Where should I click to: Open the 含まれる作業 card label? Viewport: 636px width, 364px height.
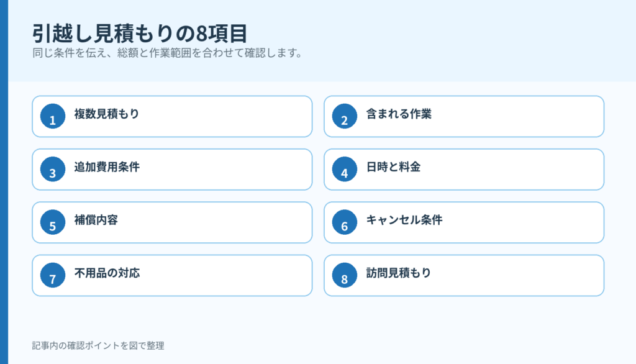click(x=399, y=114)
